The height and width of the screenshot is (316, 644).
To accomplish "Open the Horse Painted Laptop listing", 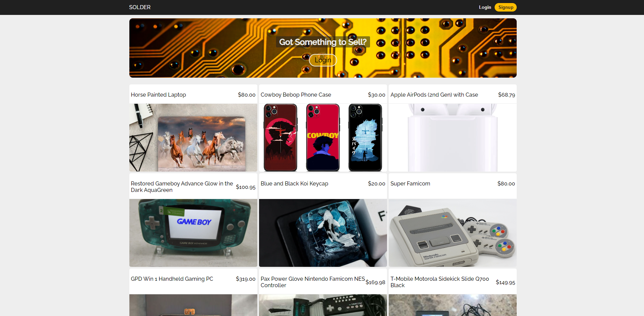I will [158, 95].
